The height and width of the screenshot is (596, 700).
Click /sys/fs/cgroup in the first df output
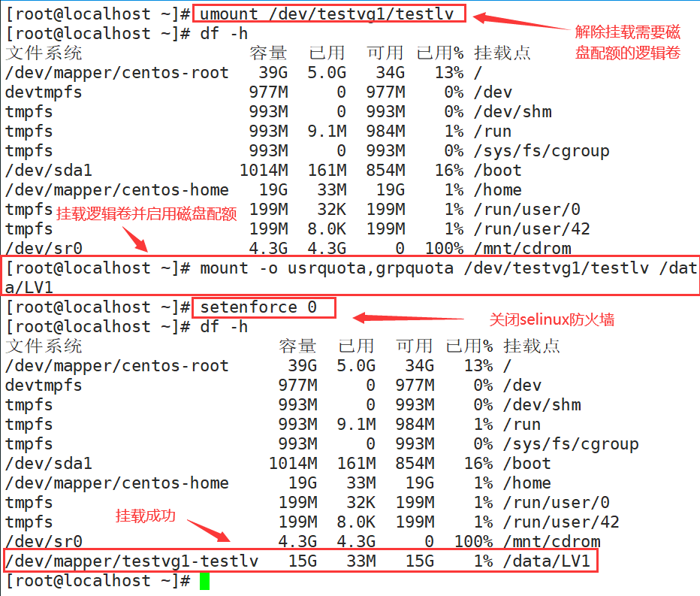pos(542,151)
